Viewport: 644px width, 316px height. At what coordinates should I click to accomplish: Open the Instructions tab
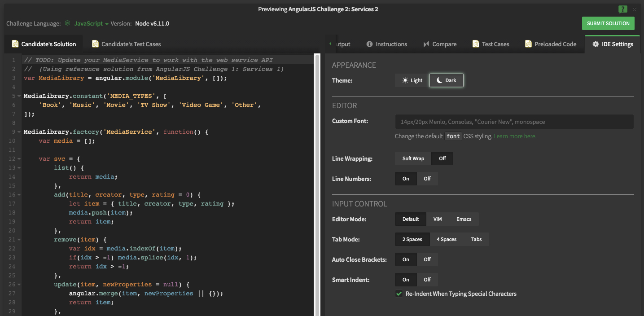[391, 44]
